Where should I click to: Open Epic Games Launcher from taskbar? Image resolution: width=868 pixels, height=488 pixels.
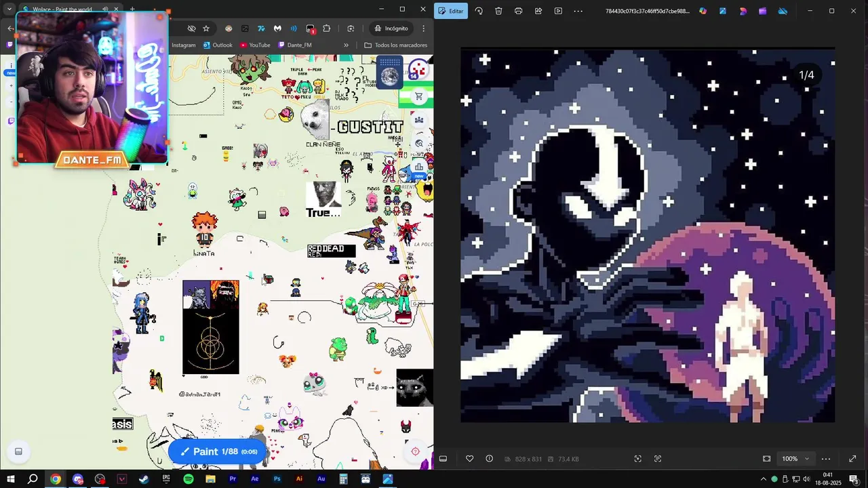click(166, 479)
